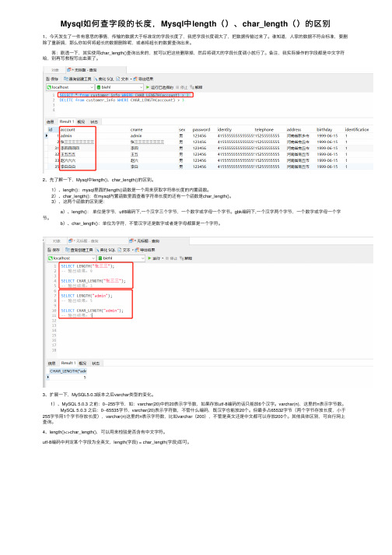Select admin cell in cname column

(x=136, y=135)
